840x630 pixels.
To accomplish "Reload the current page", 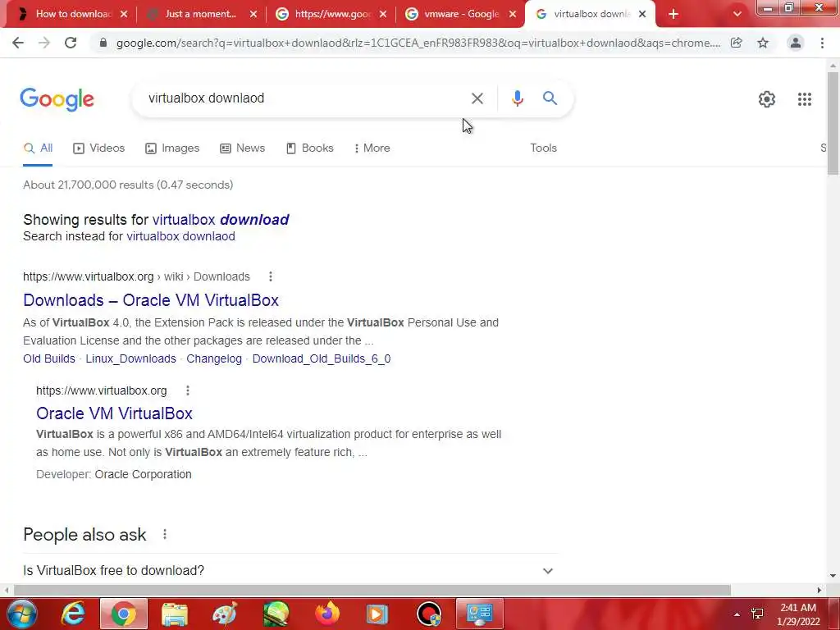I will pos(71,43).
